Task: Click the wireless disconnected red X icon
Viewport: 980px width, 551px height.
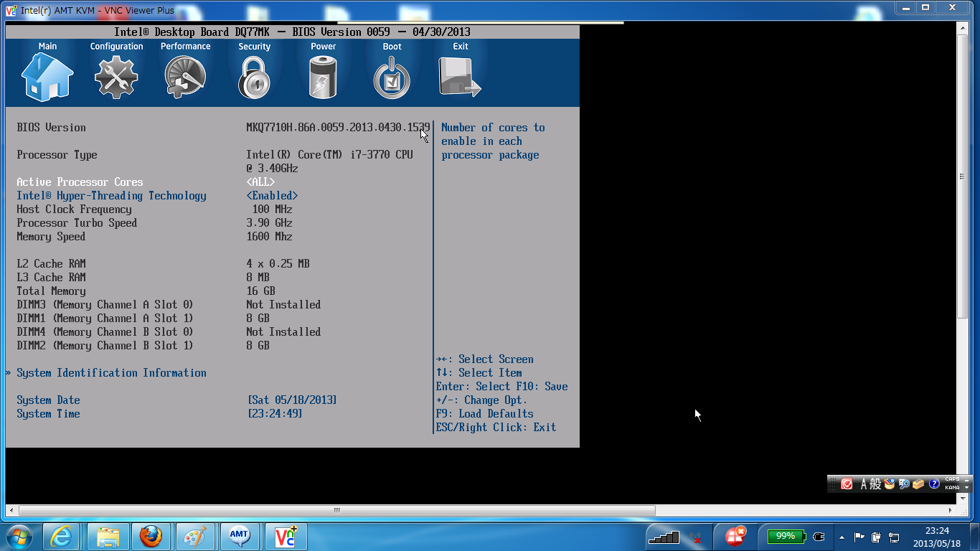Action: pos(696,537)
